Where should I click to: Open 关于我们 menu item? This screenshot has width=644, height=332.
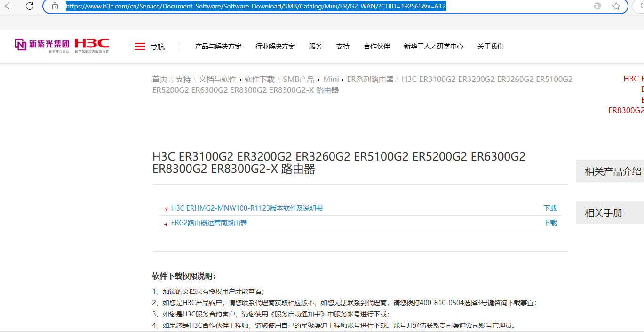coord(491,46)
